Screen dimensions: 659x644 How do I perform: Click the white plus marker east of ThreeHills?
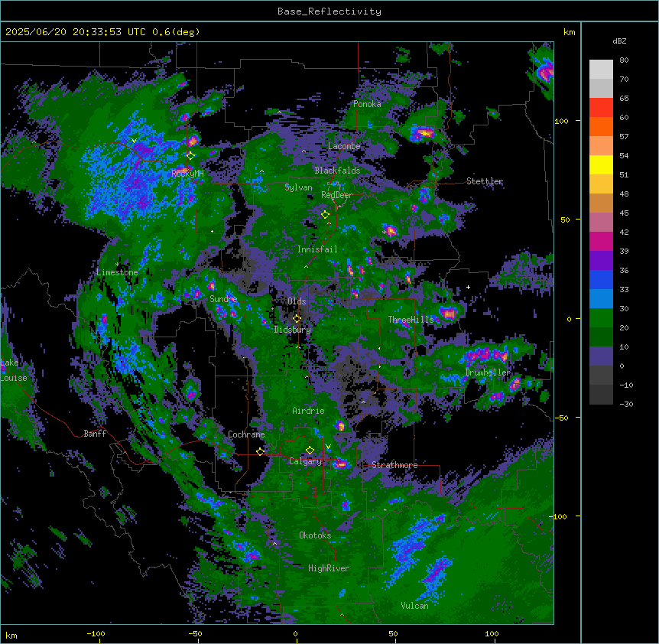point(468,287)
